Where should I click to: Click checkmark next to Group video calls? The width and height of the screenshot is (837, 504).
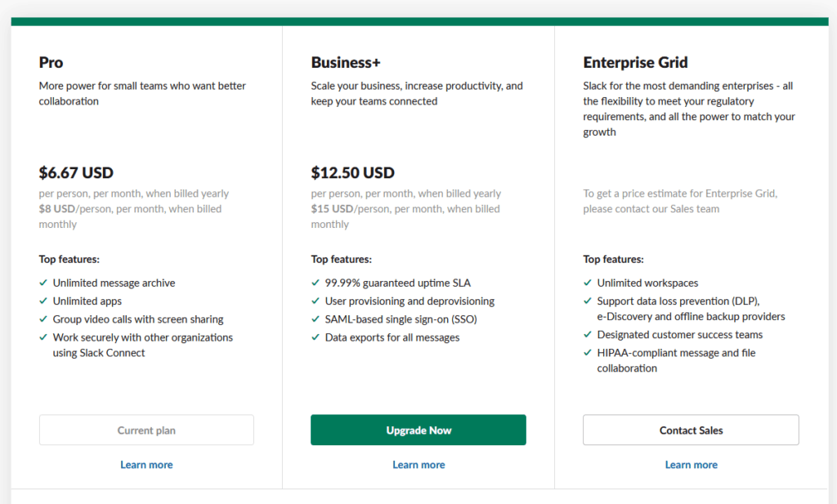(x=43, y=319)
